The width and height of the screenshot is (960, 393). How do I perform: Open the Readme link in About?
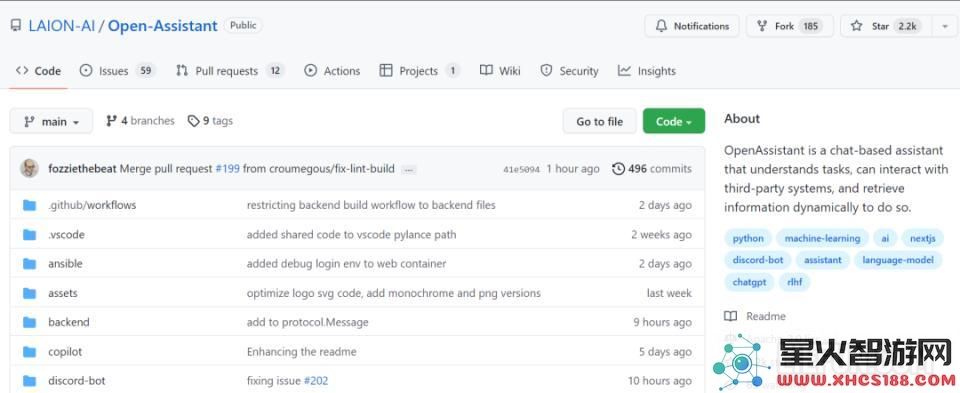pyautogui.click(x=755, y=316)
